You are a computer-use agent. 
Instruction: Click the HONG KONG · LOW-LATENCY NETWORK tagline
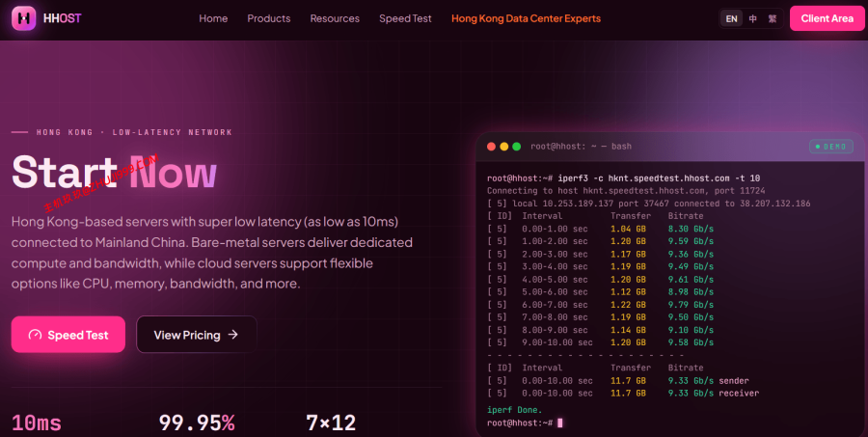(x=134, y=132)
